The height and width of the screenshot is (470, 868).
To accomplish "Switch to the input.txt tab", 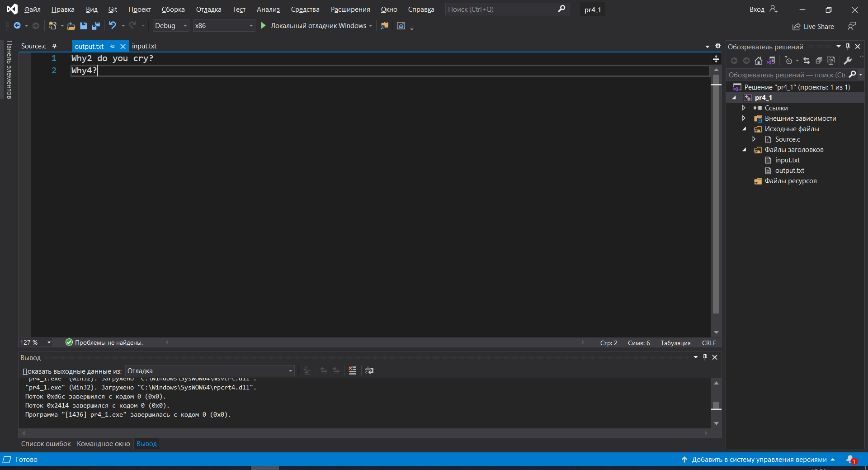I will [x=144, y=46].
